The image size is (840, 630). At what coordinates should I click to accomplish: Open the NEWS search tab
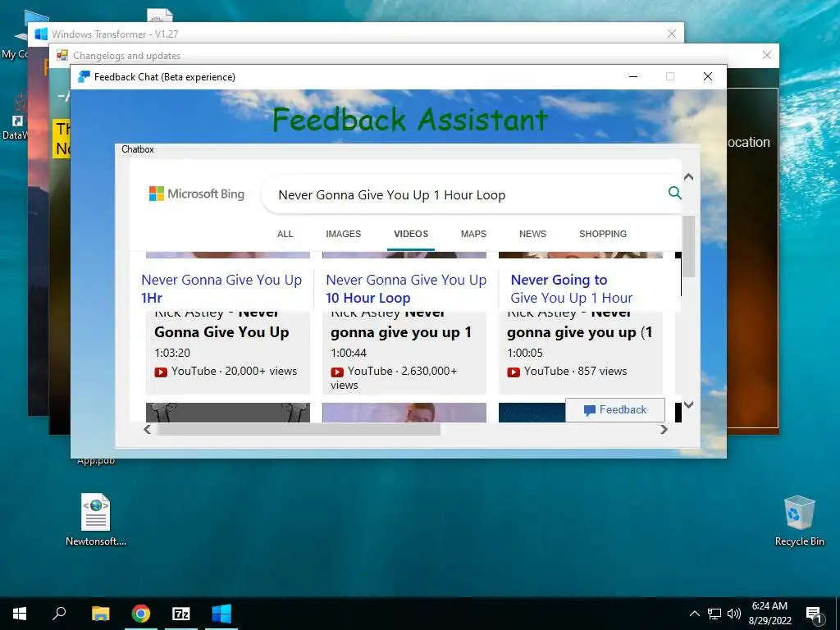(532, 234)
